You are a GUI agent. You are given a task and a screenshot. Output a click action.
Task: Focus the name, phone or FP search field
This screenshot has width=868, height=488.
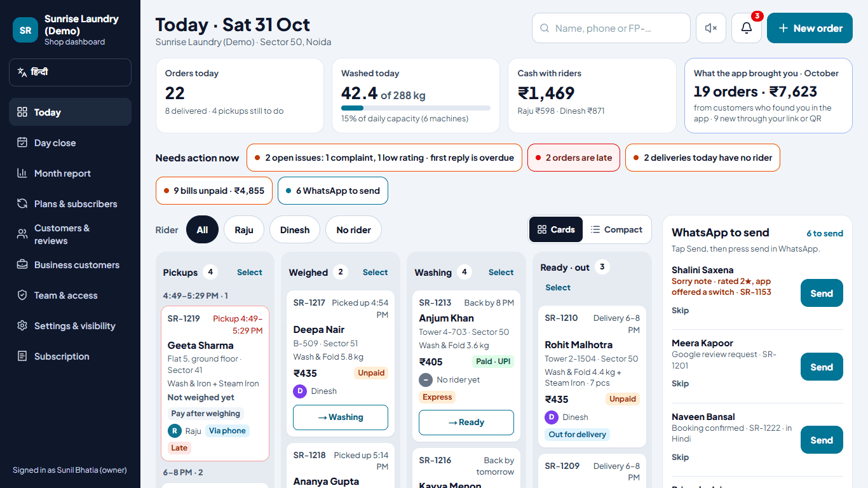tap(611, 28)
